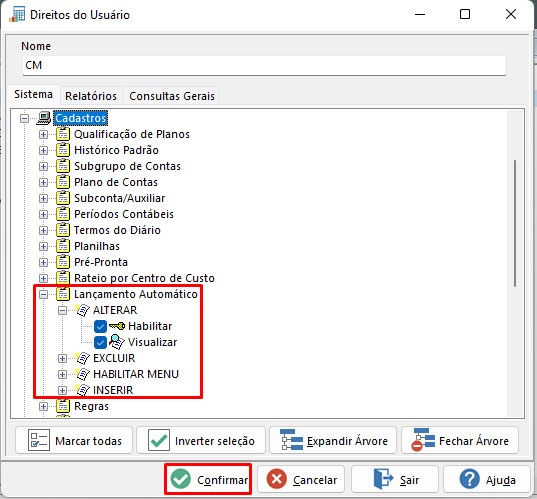Click the key icon beside Habilitar
This screenshot has height=499, width=537.
pyautogui.click(x=117, y=326)
